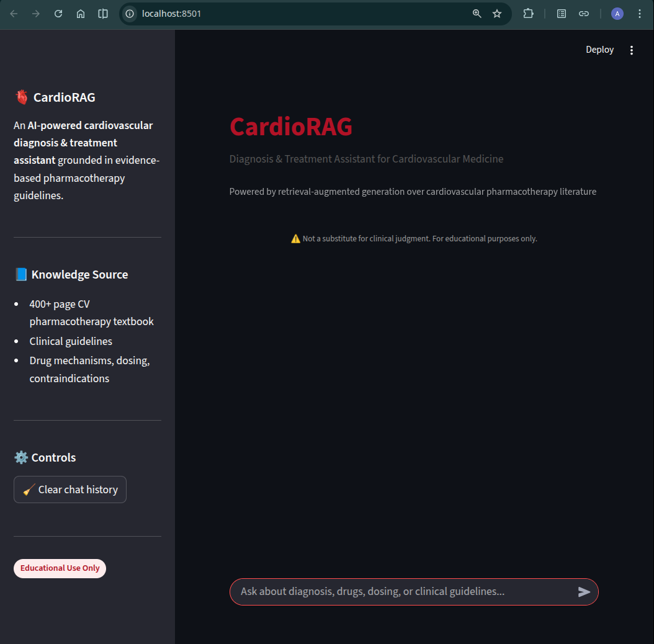
Task: Click the Deploy button
Action: click(x=599, y=50)
